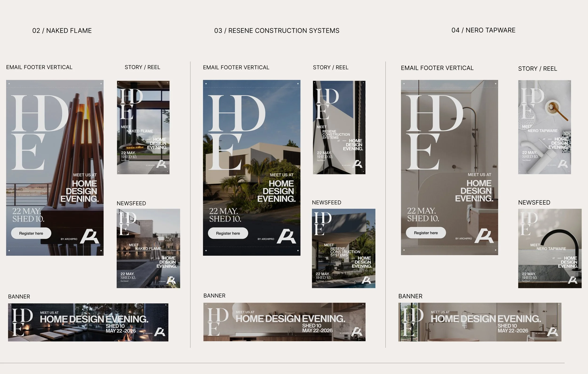This screenshot has height=374, width=588.
Task: Open the Nero Tapware story/reel artwork
Action: click(544, 127)
